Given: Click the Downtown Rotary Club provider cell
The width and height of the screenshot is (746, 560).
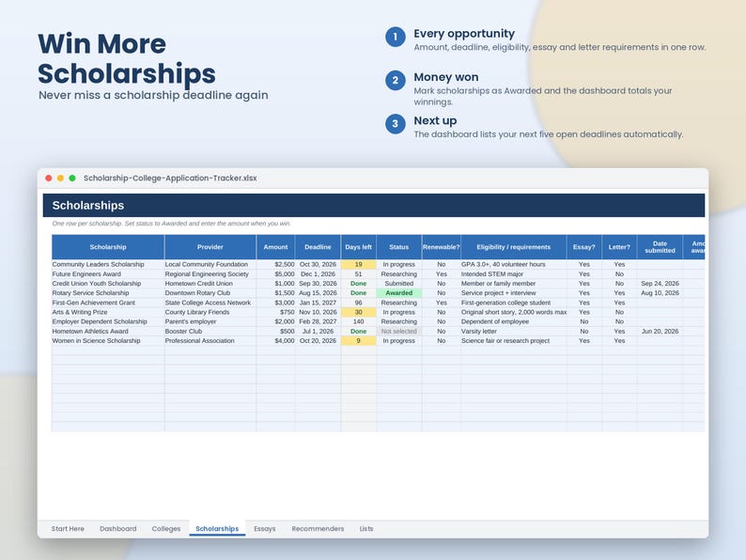Looking at the screenshot, I should pyautogui.click(x=210, y=293).
